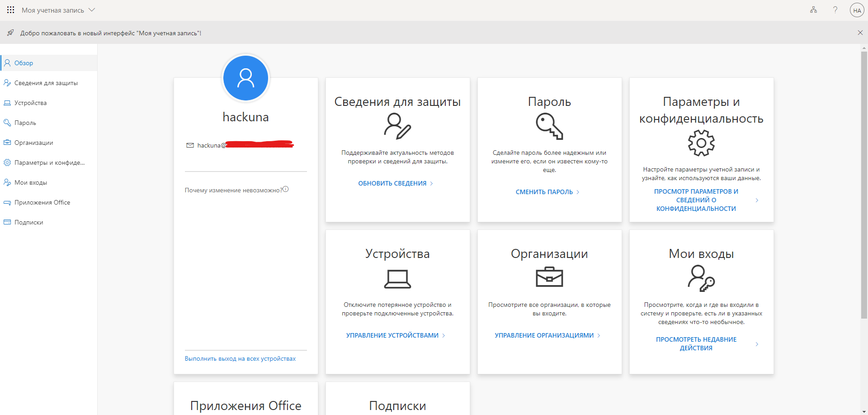The image size is (868, 415).
Task: Click ПРОСМОТР ПАРАМЕТРОВ И СВЕДЕНИЙ О КОНФИДЕНЦИАЛЬНОСТИ link
Action: click(x=696, y=200)
